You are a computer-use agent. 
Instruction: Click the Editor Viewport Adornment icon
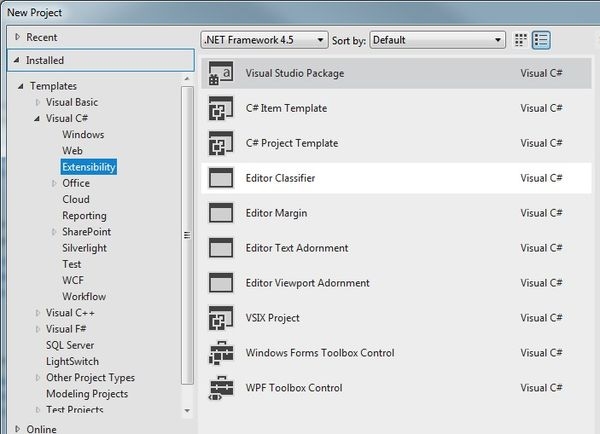(x=220, y=283)
